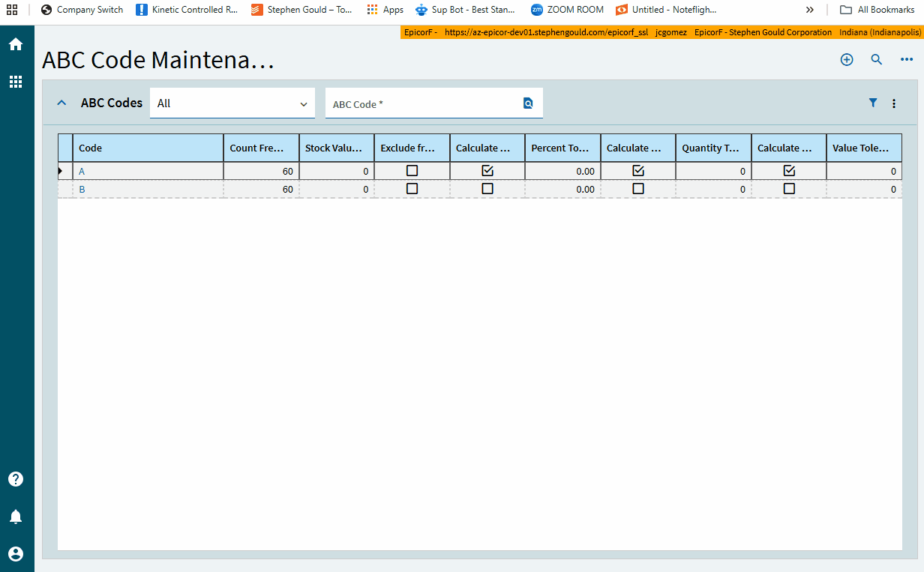
Task: Sort by Count Fre... column header
Action: click(x=261, y=148)
